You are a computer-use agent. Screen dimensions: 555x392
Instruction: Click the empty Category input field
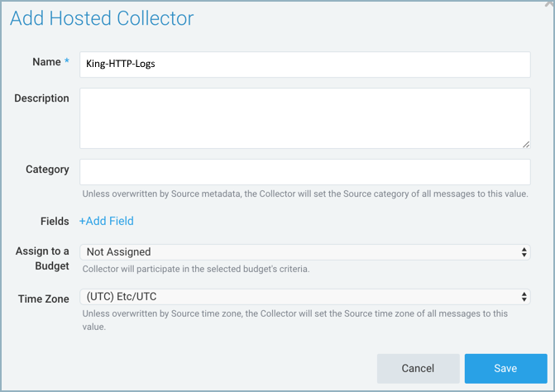click(x=304, y=172)
